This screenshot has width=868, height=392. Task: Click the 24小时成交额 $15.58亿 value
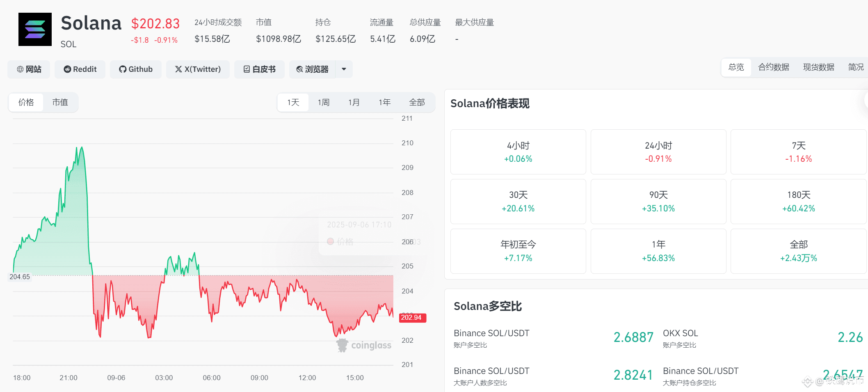(x=212, y=39)
